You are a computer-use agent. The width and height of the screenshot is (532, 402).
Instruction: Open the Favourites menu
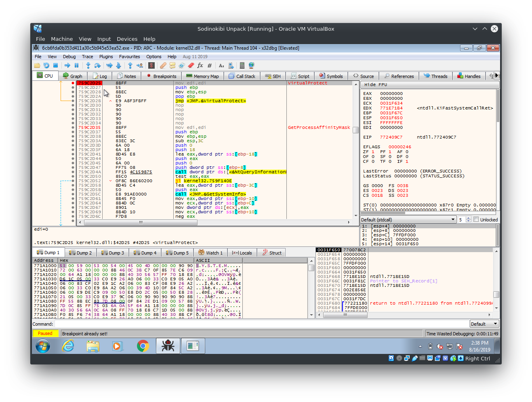(x=129, y=57)
